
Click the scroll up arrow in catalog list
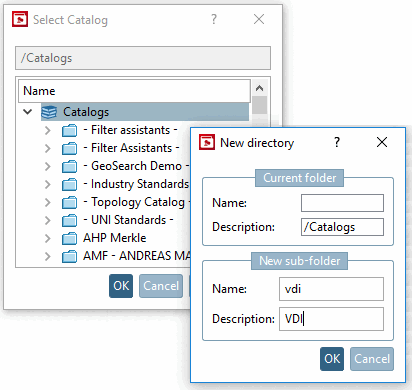259,88
